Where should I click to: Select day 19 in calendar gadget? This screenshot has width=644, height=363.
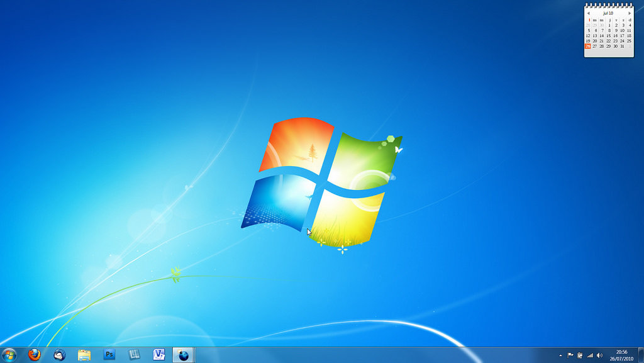[x=588, y=41]
